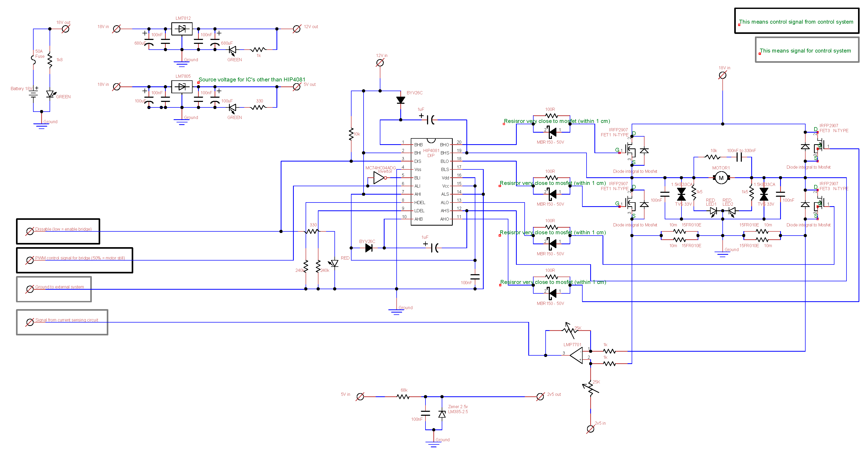Screen dimensions: 868x457
Task: Click 'This means signal for control system' legend
Action: (805, 51)
